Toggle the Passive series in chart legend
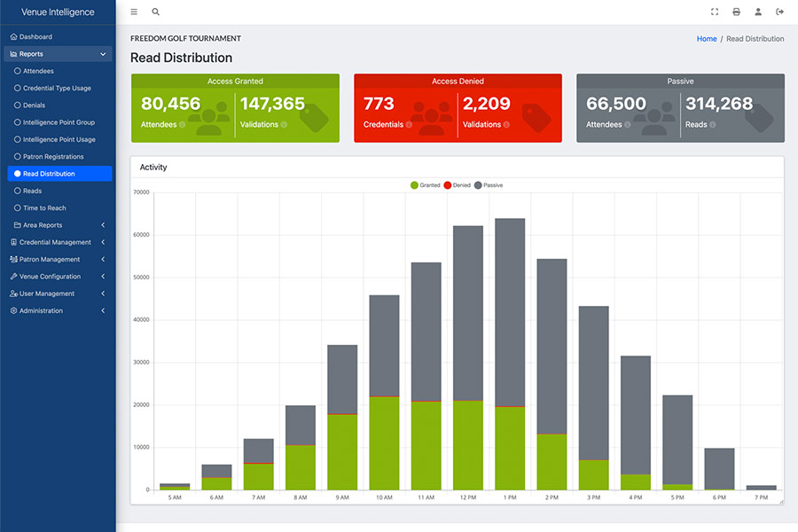The width and height of the screenshot is (798, 532). click(489, 185)
